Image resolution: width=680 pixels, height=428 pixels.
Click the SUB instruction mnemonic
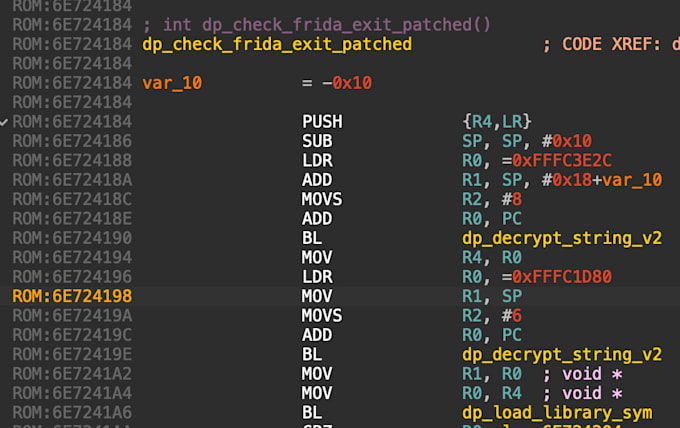317,141
